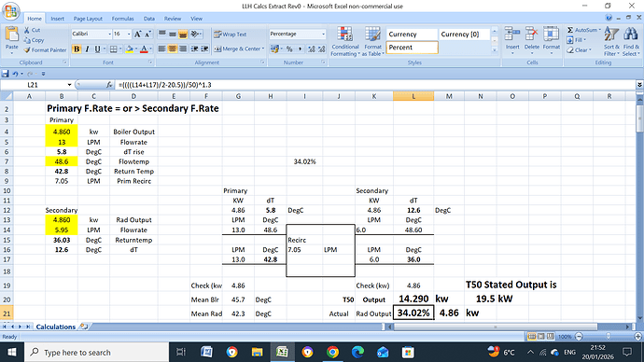Click the Excel icon in taskbar
The height and width of the screenshot is (362, 644).
point(282,352)
